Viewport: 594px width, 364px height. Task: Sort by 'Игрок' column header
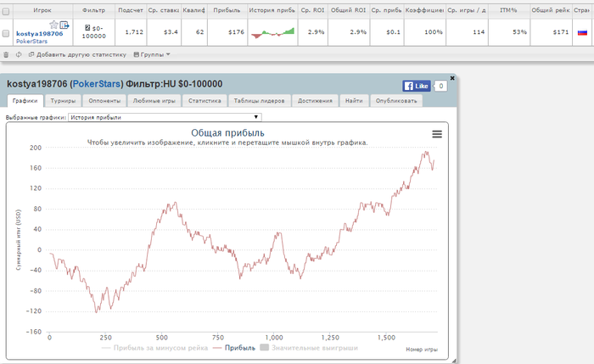(42, 10)
